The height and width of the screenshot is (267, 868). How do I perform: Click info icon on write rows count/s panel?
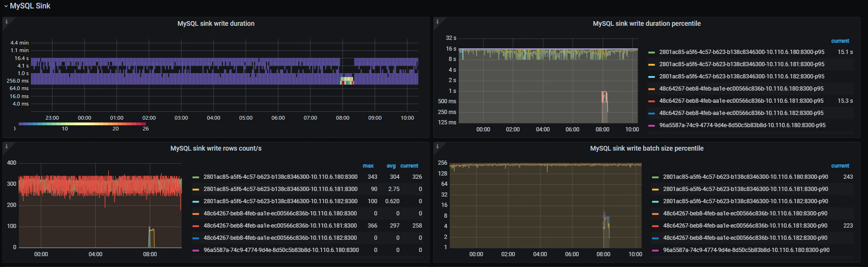(7, 146)
